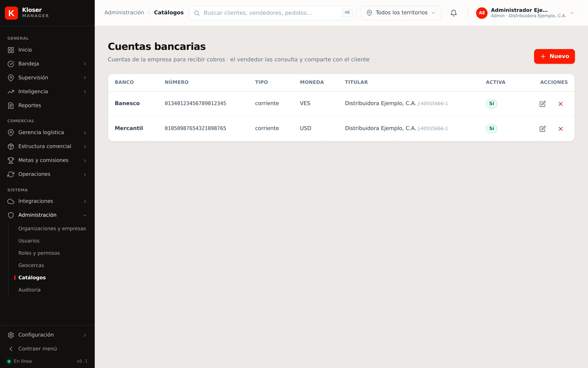Expand the Estructura comercial chevron

(85, 147)
